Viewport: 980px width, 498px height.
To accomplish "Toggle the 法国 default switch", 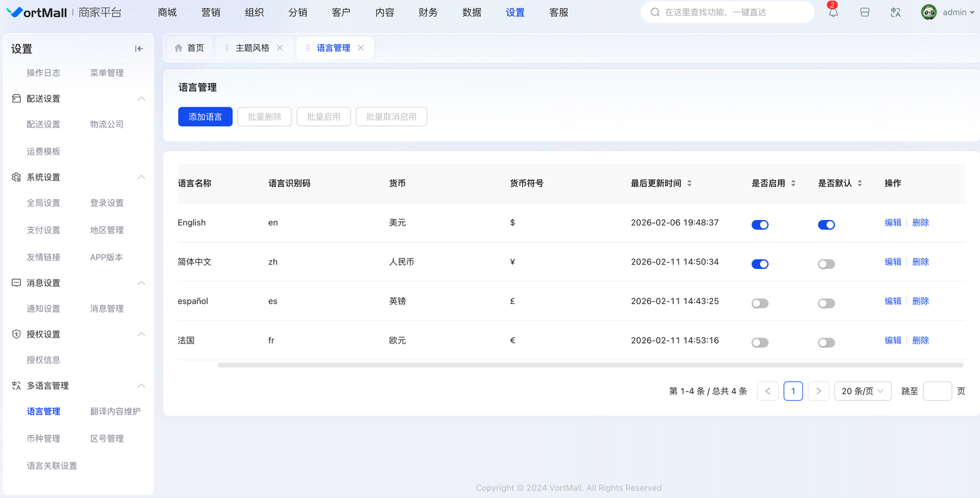I will (826, 342).
